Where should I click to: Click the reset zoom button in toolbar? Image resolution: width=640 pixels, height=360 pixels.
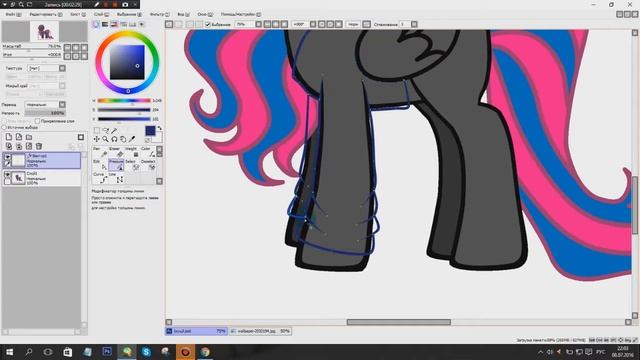pyautogui.click(x=284, y=24)
